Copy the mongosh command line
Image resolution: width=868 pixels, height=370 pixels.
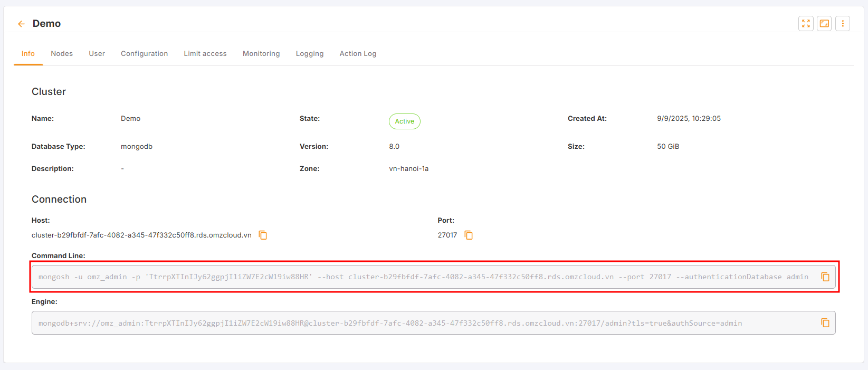click(825, 277)
